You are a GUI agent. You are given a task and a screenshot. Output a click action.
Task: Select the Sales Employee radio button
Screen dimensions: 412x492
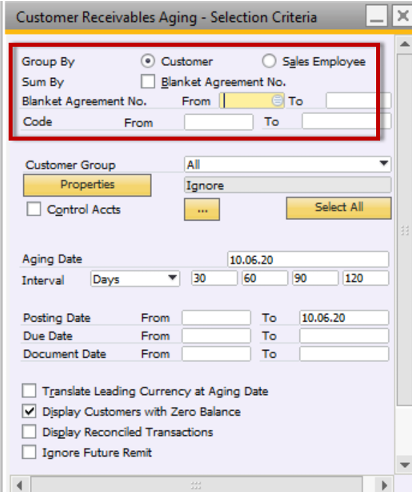click(x=269, y=61)
